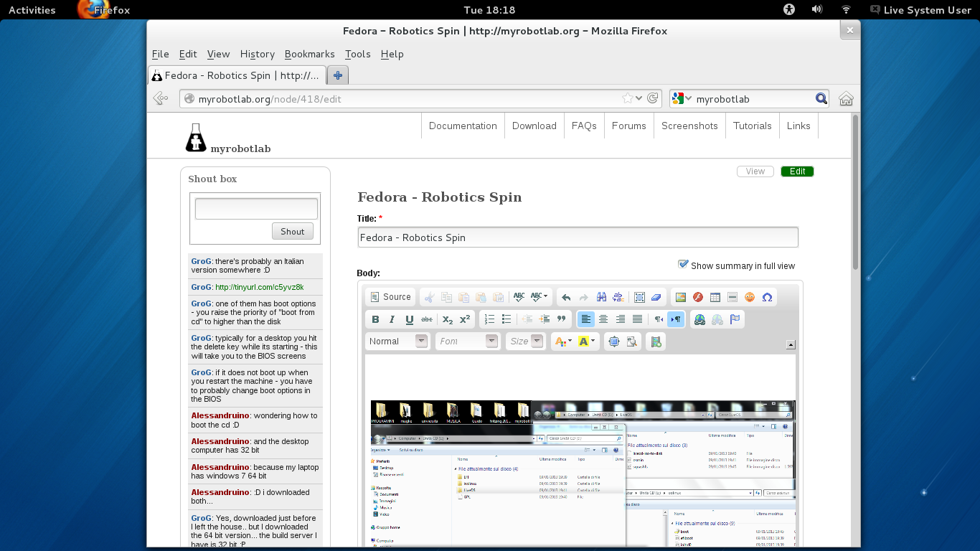The image size is (980, 551).
Task: Click the Insert Link globe icon
Action: pos(699,319)
